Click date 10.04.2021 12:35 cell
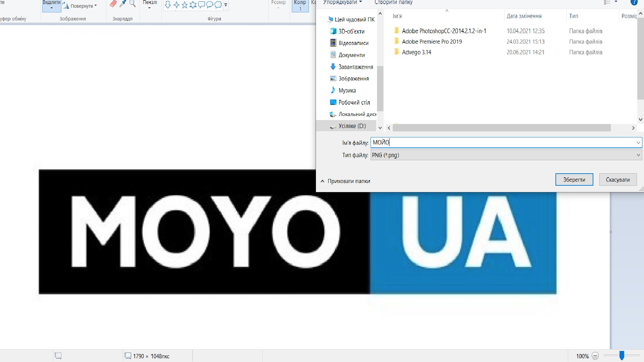This screenshot has width=644, height=362. click(x=526, y=31)
